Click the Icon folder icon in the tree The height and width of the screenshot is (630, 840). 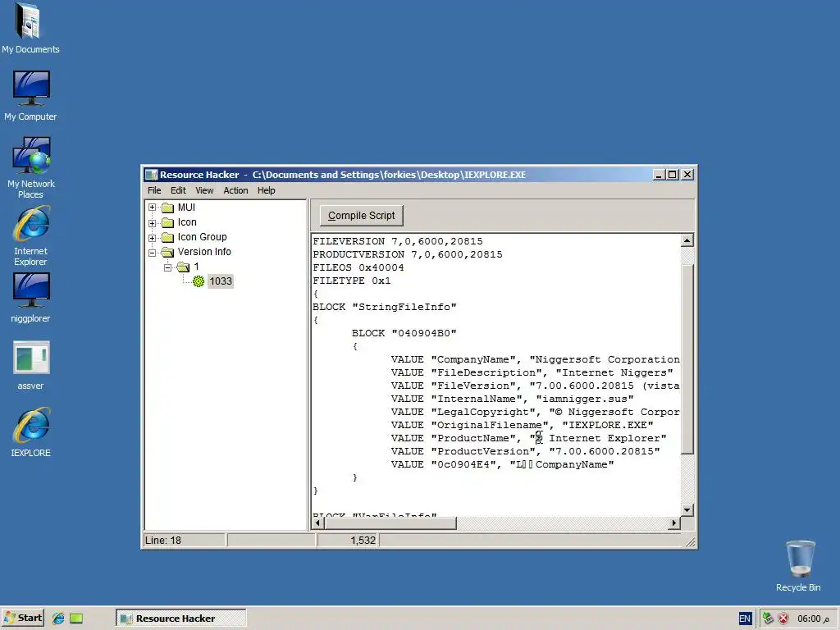[x=167, y=222]
